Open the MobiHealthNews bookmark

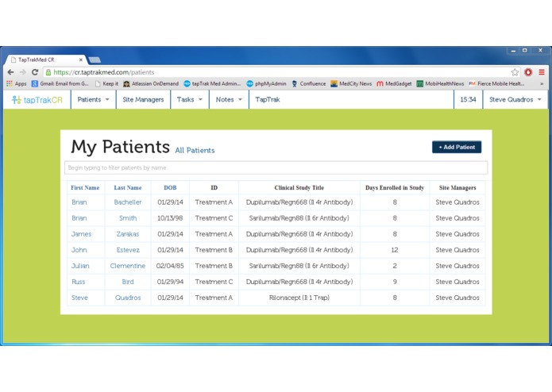click(x=440, y=83)
